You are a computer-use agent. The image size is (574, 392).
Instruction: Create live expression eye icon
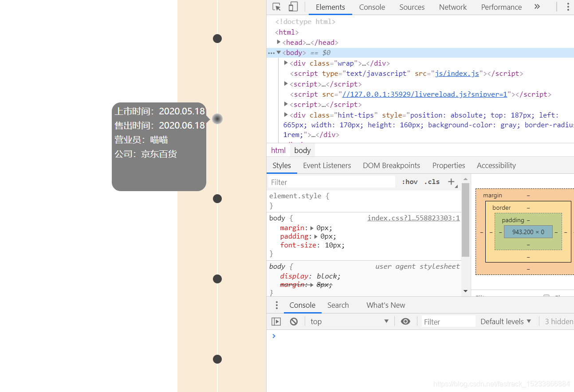pyautogui.click(x=405, y=321)
